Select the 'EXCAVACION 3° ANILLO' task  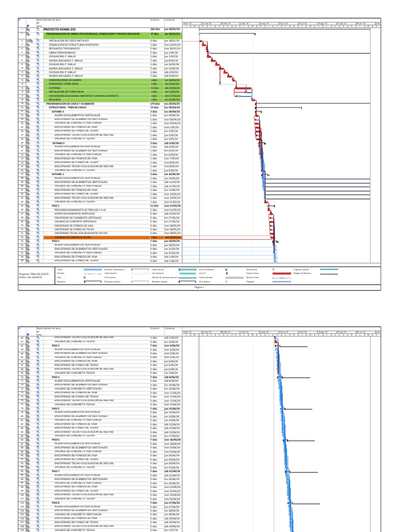[62, 72]
